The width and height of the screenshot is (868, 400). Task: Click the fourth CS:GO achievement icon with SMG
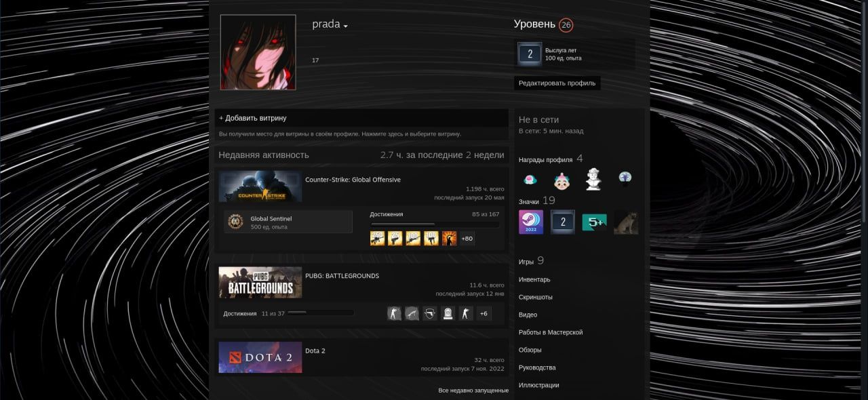pyautogui.click(x=431, y=238)
